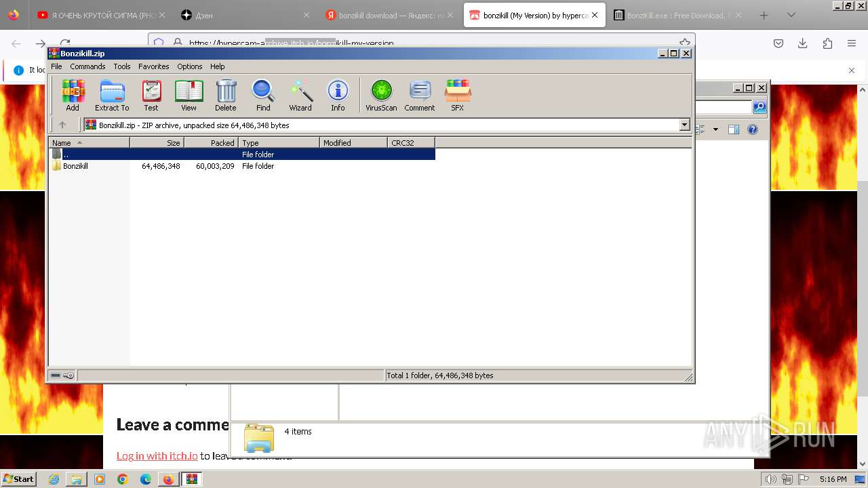
Task: Close the bonzikill (My Version) tab
Action: click(x=595, y=15)
